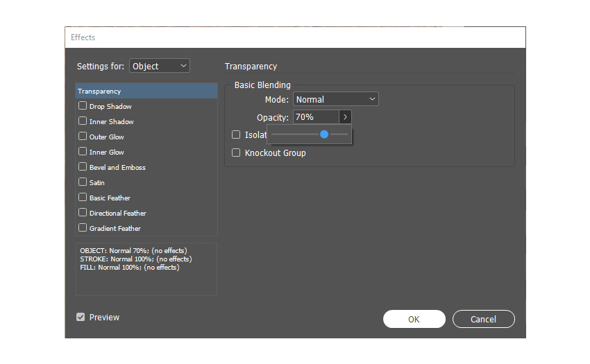Tick the Outer Glow checkbox

point(83,136)
